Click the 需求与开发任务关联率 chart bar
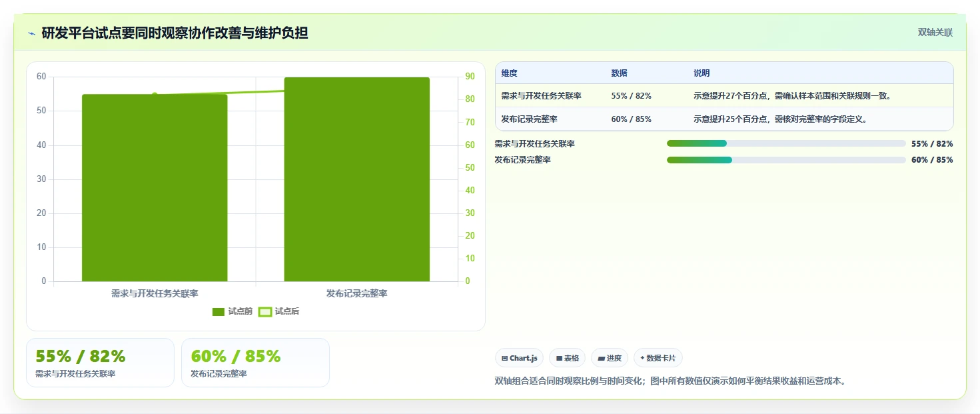The height and width of the screenshot is (414, 980). (x=155, y=188)
